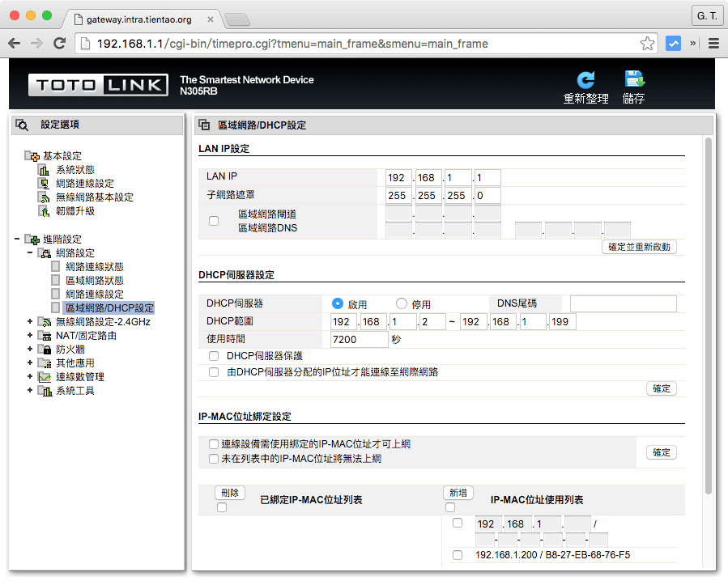The height and width of the screenshot is (585, 728).
Task: Select the 停用 radio button for DHCP伺服器
Action: [x=401, y=303]
